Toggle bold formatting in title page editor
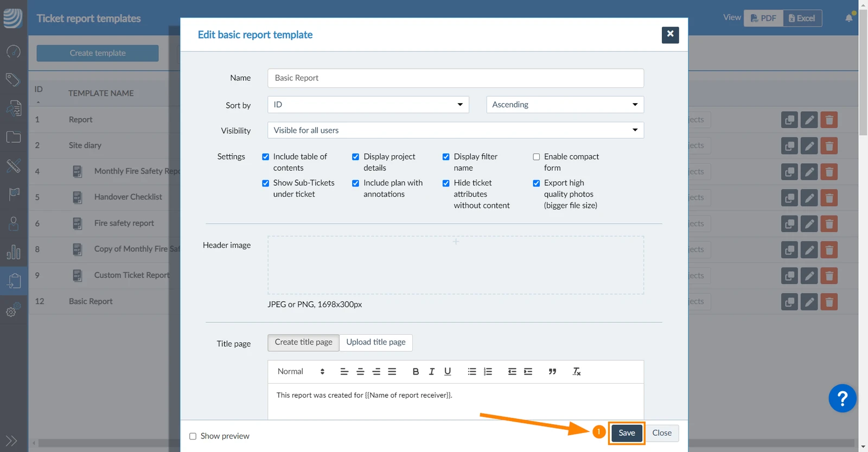 [416, 372]
